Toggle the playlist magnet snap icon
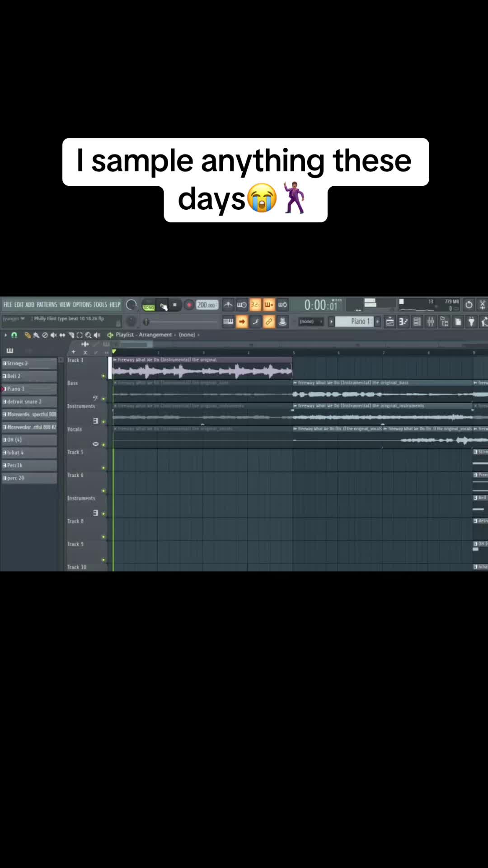The height and width of the screenshot is (868, 488). coord(14,335)
